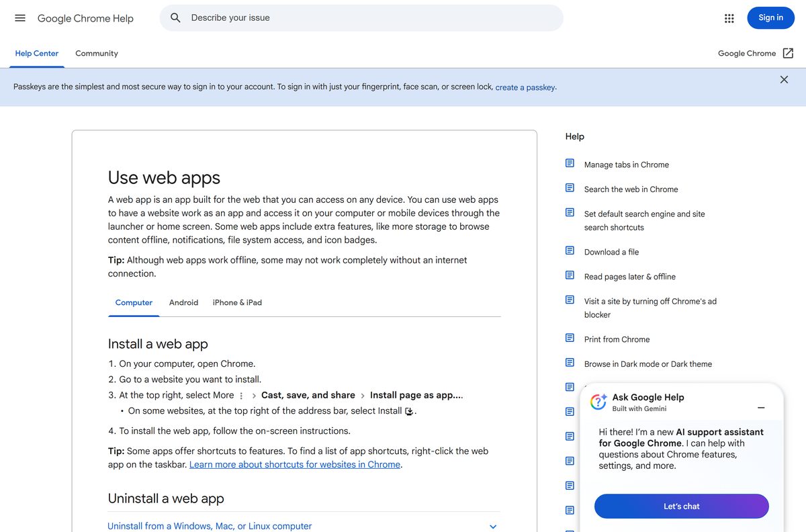Click the chevron on the Uninstall row

pyautogui.click(x=493, y=527)
